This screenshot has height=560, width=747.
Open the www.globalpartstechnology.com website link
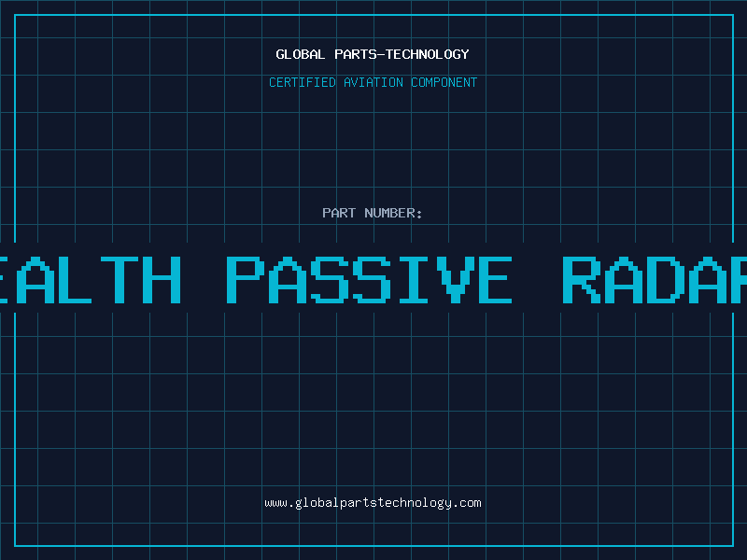click(x=373, y=503)
